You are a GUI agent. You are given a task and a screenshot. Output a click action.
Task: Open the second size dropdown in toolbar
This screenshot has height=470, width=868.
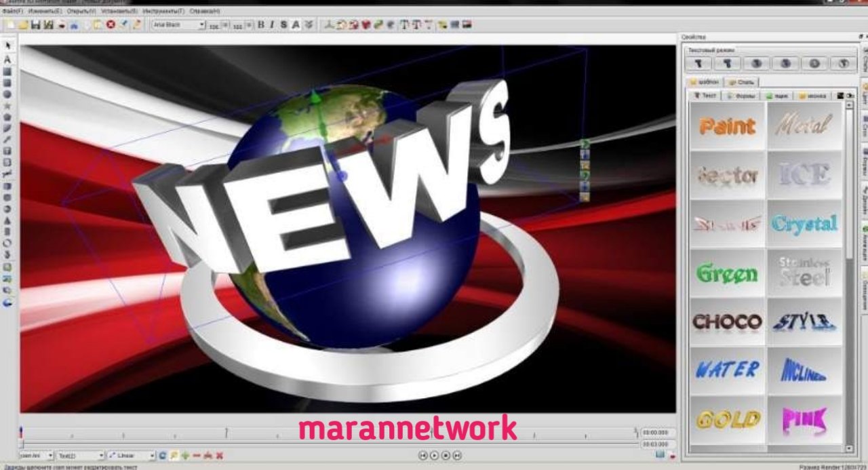[x=242, y=25]
